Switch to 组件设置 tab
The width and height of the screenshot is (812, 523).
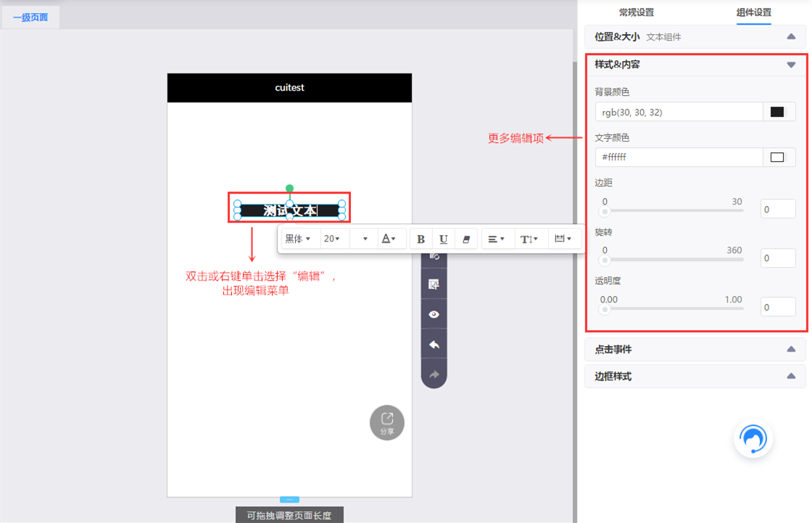pyautogui.click(x=753, y=12)
